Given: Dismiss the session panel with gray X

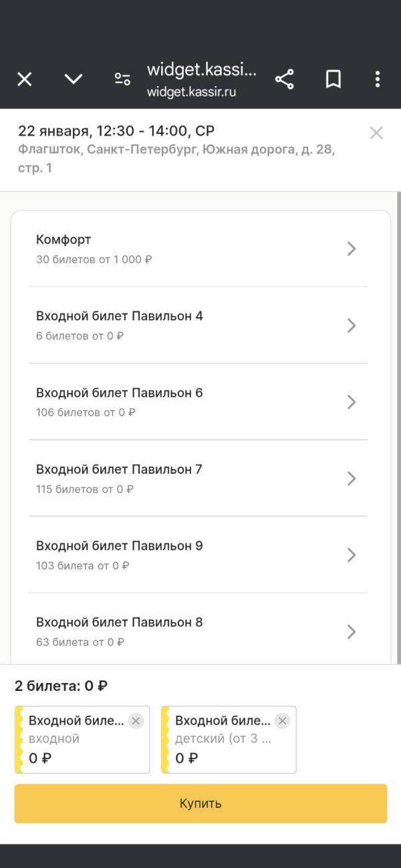Looking at the screenshot, I should 376,133.
